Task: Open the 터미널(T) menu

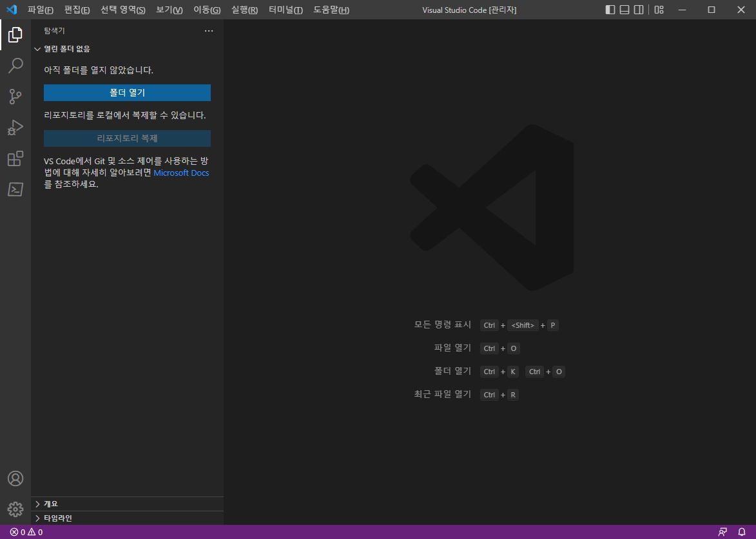Action: click(286, 10)
